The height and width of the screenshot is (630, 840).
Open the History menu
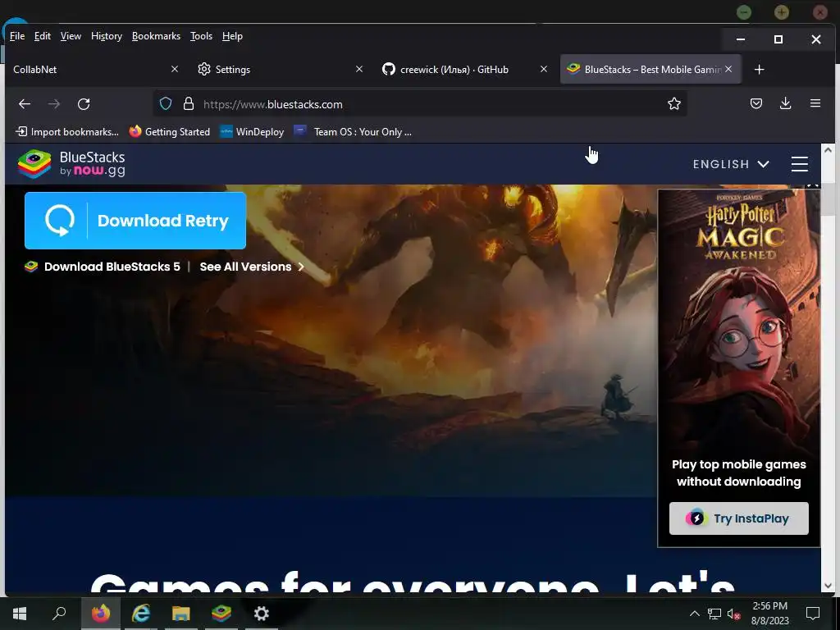107,36
